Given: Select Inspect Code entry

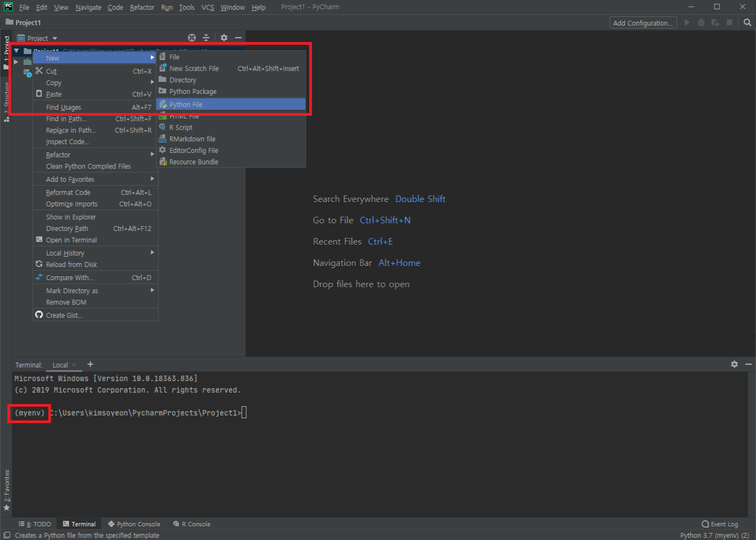Looking at the screenshot, I should coord(95,141).
